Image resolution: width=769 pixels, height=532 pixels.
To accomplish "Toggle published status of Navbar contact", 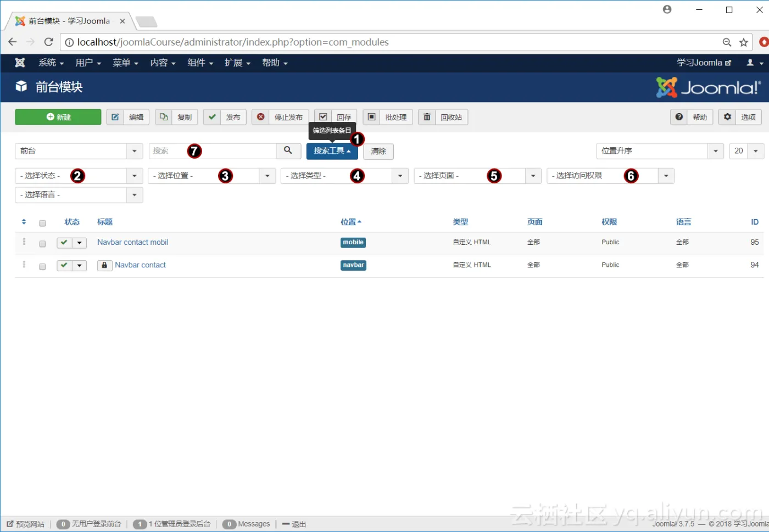I will tap(64, 265).
